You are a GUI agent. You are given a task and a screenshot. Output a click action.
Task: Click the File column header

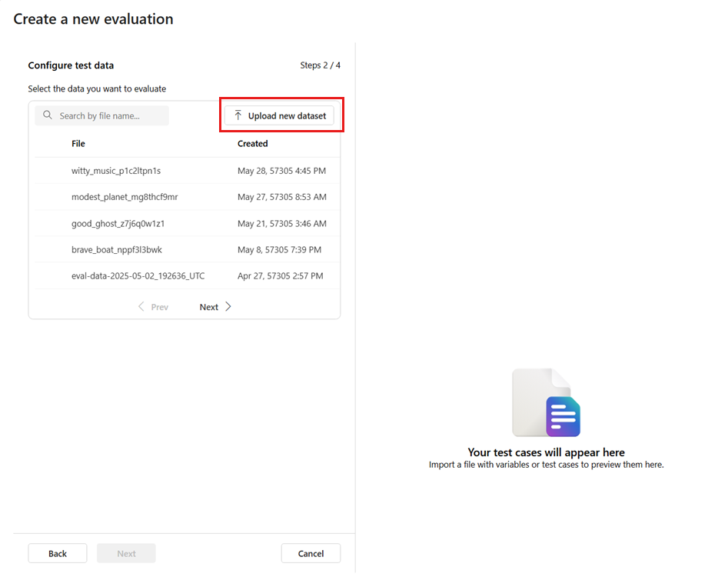78,144
